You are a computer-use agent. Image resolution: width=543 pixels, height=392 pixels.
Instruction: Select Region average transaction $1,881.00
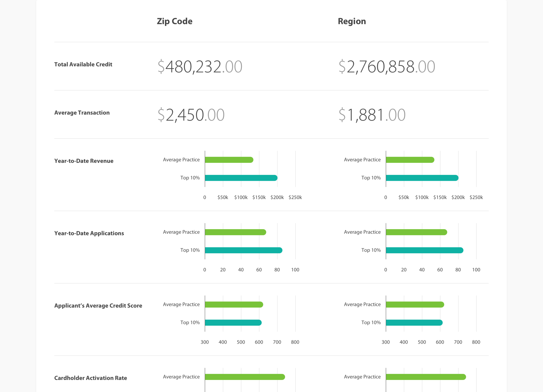pos(372,115)
